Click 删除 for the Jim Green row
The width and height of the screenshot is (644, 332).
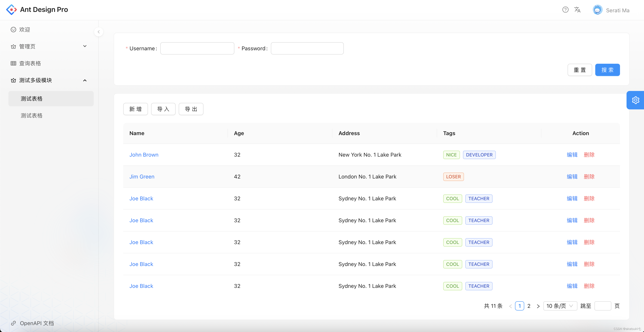pos(589,177)
